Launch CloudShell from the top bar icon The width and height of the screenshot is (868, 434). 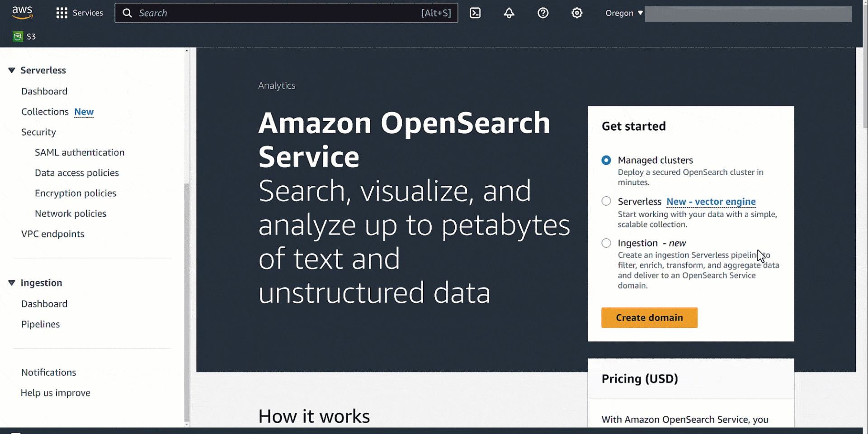coord(475,13)
